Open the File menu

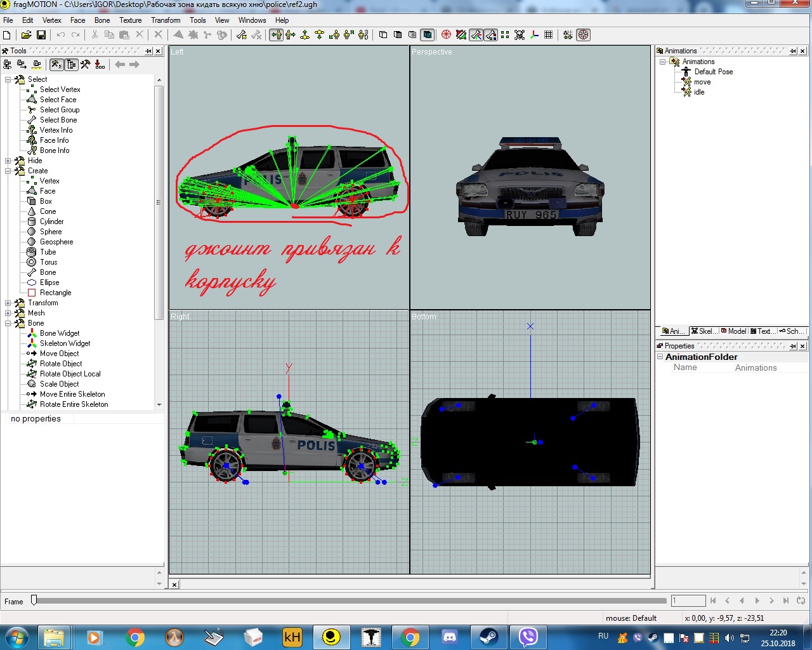[8, 20]
